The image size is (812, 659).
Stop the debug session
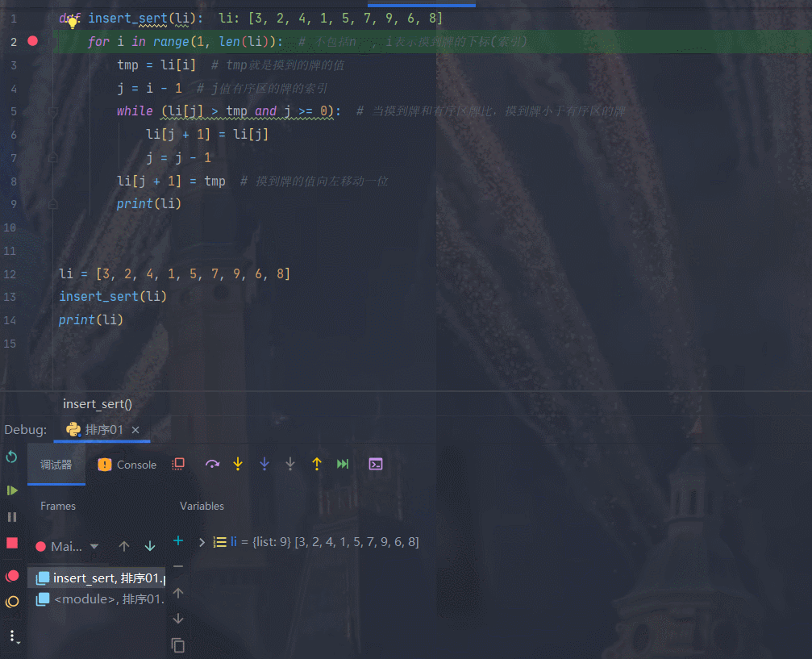(x=12, y=543)
